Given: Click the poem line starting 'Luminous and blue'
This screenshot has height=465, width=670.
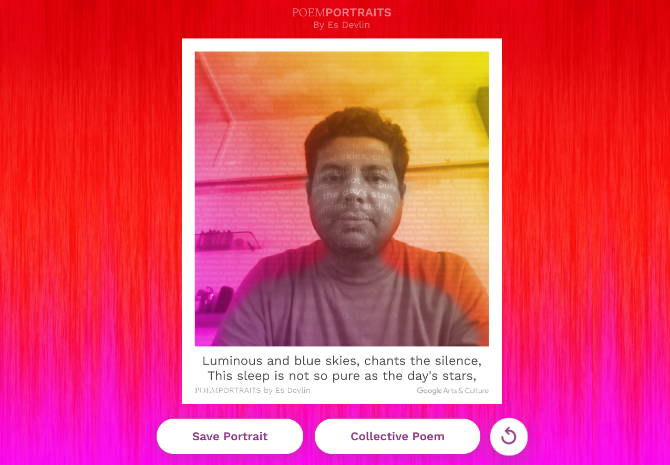Looking at the screenshot, I should pyautogui.click(x=342, y=361).
